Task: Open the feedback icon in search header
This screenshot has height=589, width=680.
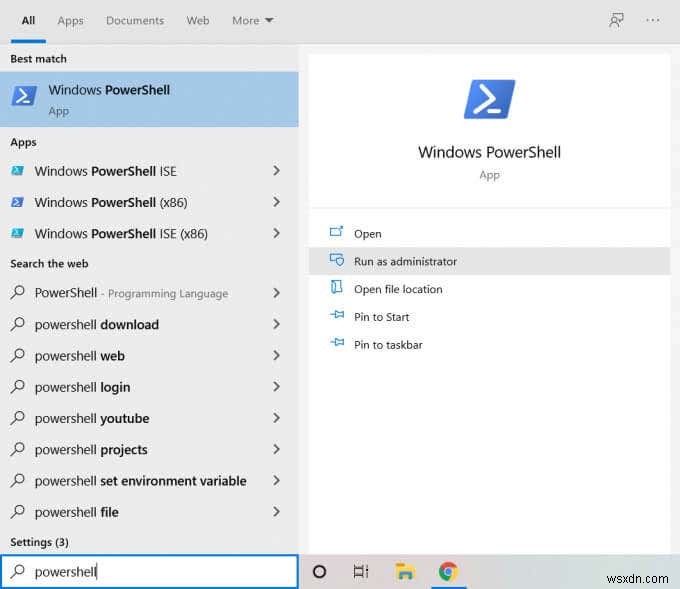Action: 616,20
